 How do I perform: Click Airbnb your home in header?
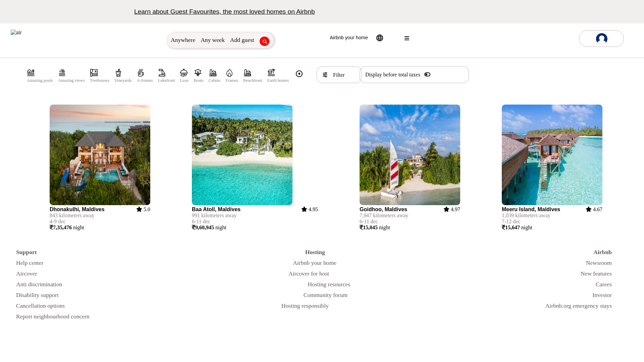[348, 38]
